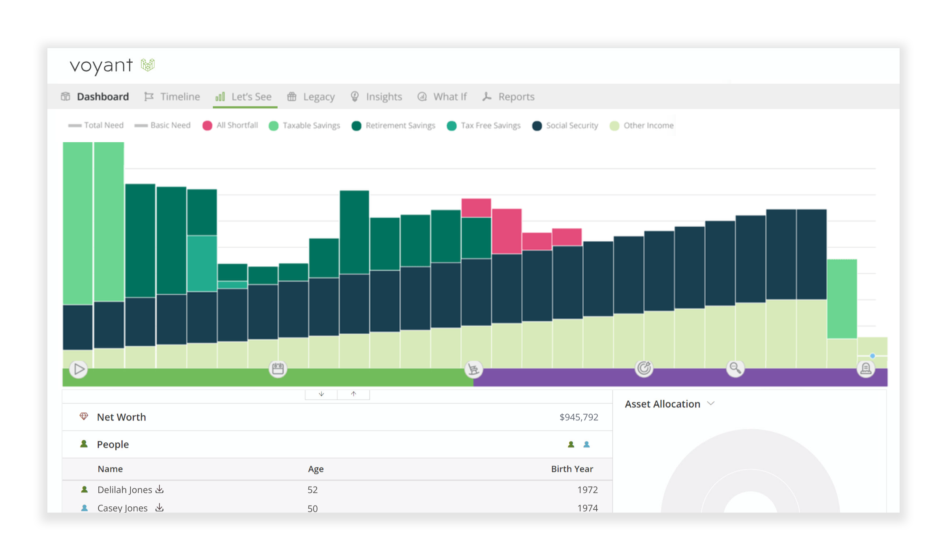Click the Name column header
Screen dimensions: 947x560
click(110, 469)
